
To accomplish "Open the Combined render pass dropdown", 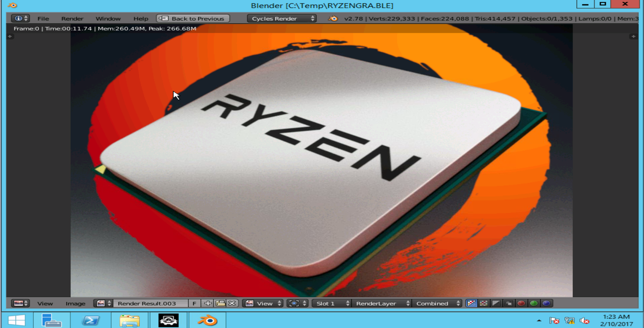I will coord(437,303).
